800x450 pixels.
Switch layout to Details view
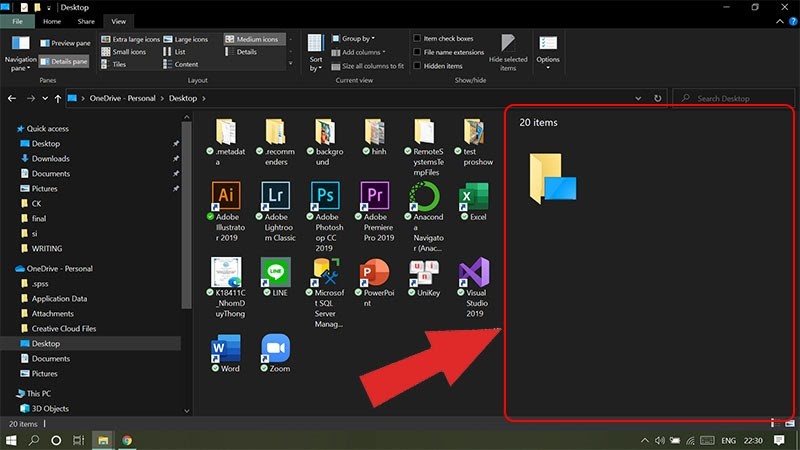click(x=241, y=52)
